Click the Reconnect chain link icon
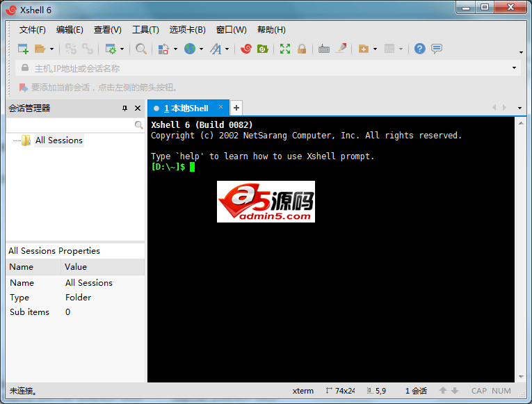Viewport: 532px width, 404px height. point(88,49)
